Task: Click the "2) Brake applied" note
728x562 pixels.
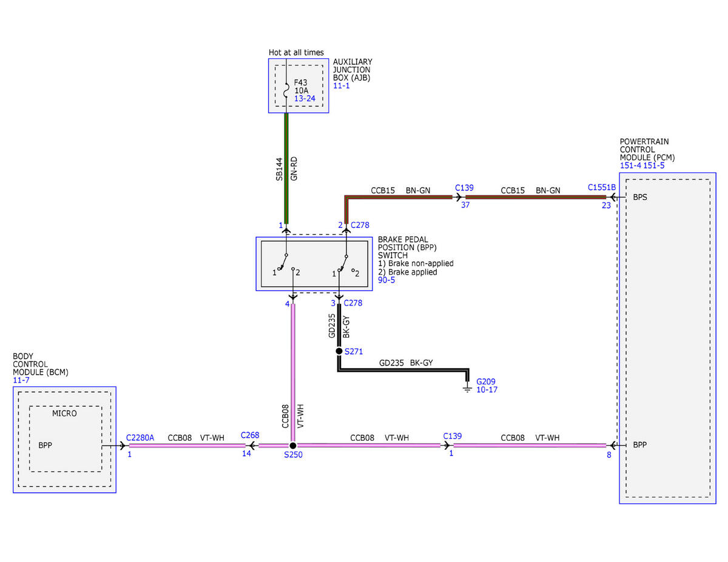Action: coord(407,272)
